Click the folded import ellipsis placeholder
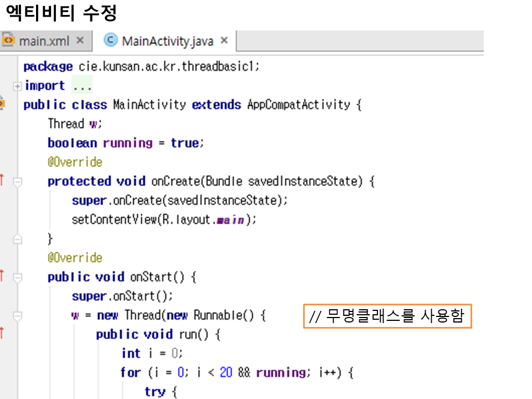 click(x=83, y=86)
